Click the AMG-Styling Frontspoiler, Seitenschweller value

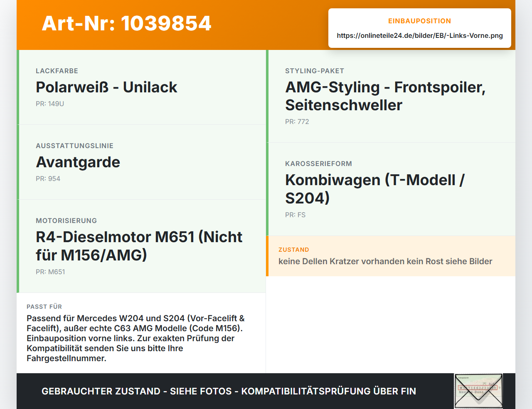click(385, 96)
